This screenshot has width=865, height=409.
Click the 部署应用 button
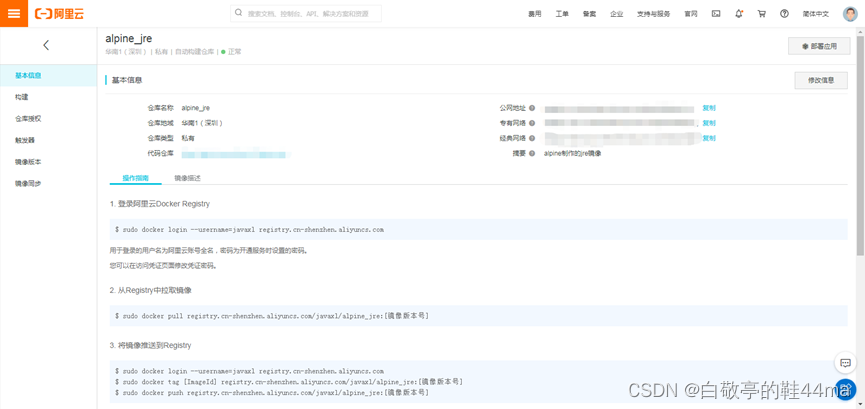pos(819,47)
